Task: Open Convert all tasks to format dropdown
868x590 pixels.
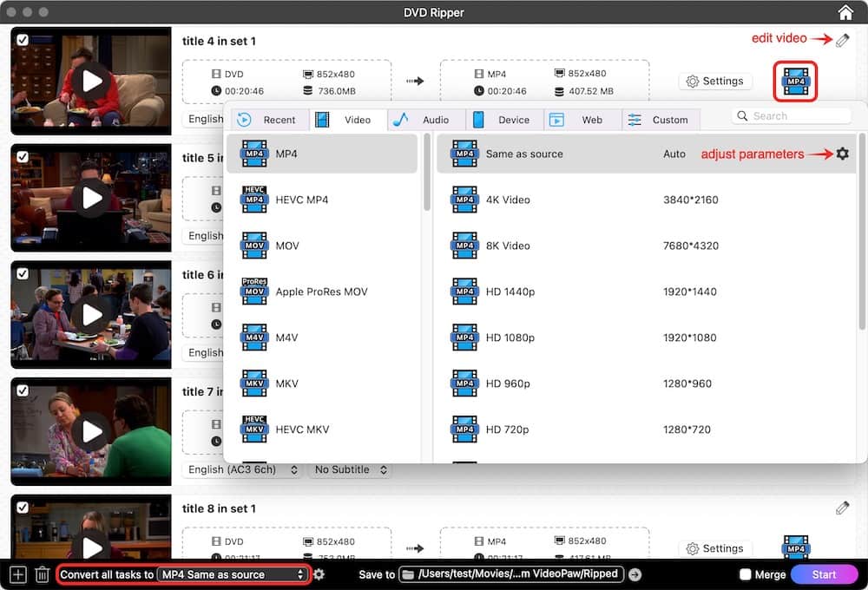Action: 233,574
